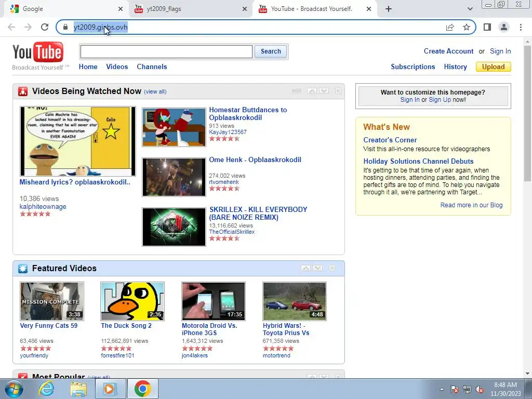Click the Search button
This screenshot has width=532, height=399.
(271, 51)
